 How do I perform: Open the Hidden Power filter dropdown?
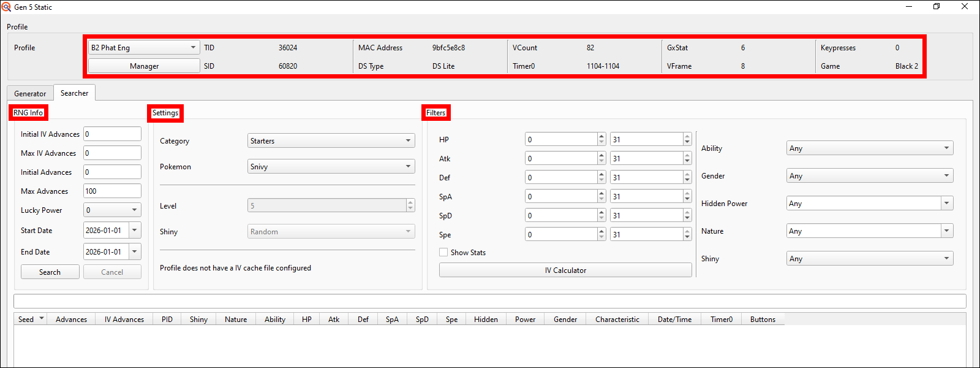point(947,203)
